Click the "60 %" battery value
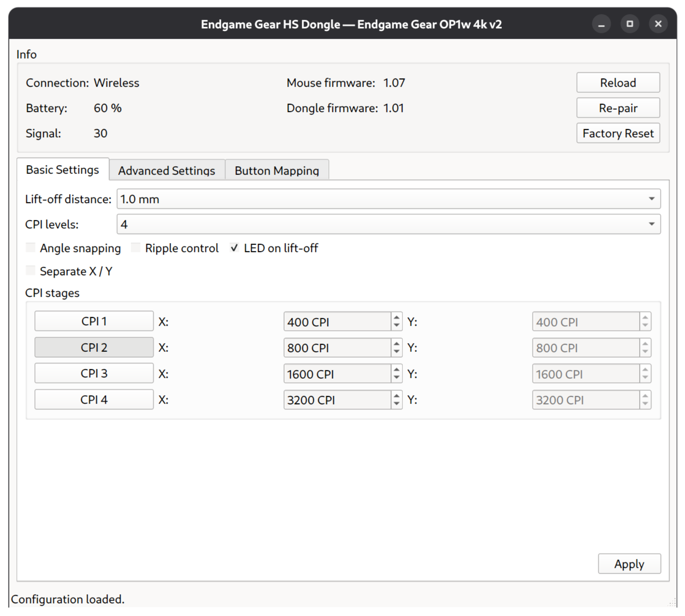 [x=107, y=108]
